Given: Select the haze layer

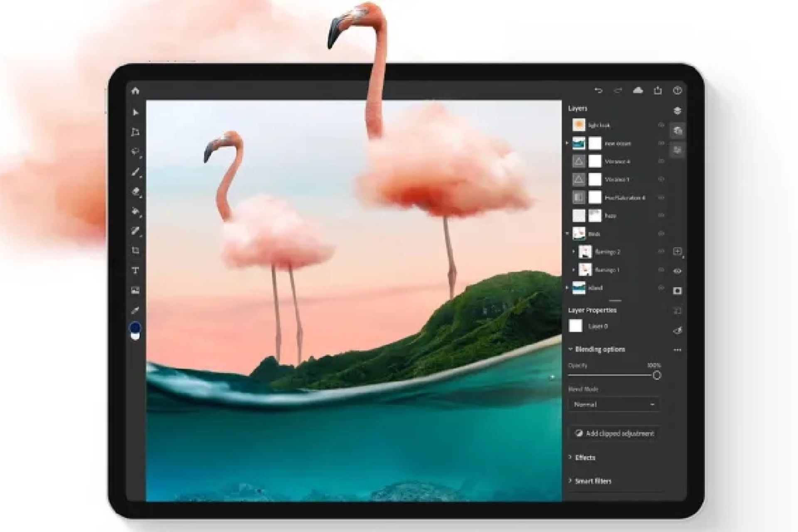Looking at the screenshot, I should [x=611, y=216].
